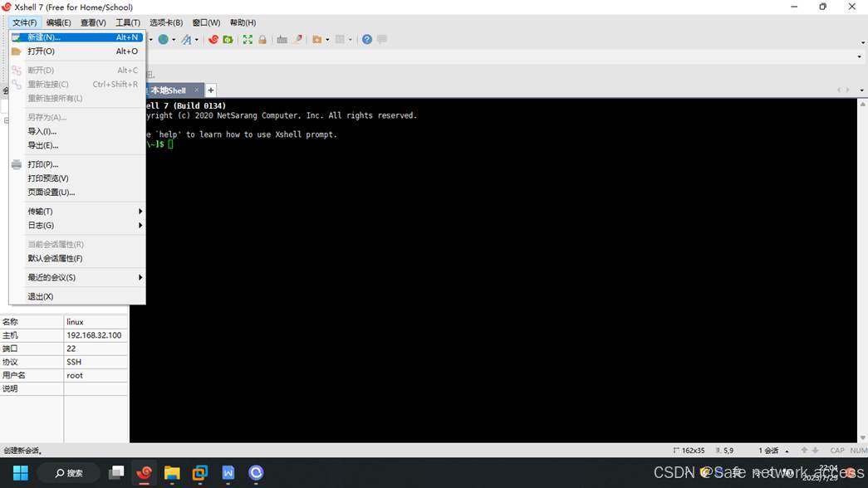Add a new tab with plus button

pyautogui.click(x=211, y=90)
